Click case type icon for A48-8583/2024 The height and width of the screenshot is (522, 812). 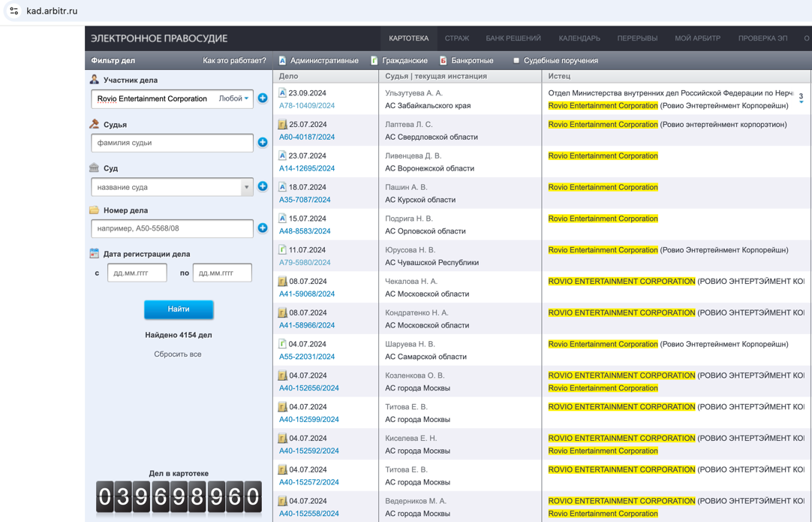282,219
